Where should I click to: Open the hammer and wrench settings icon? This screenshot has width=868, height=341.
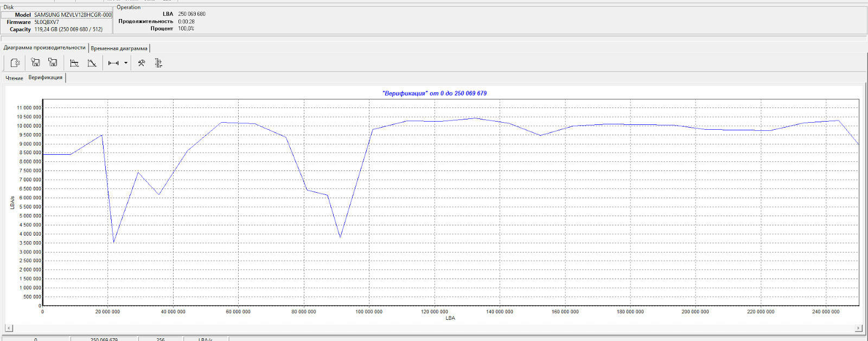pyautogui.click(x=142, y=63)
